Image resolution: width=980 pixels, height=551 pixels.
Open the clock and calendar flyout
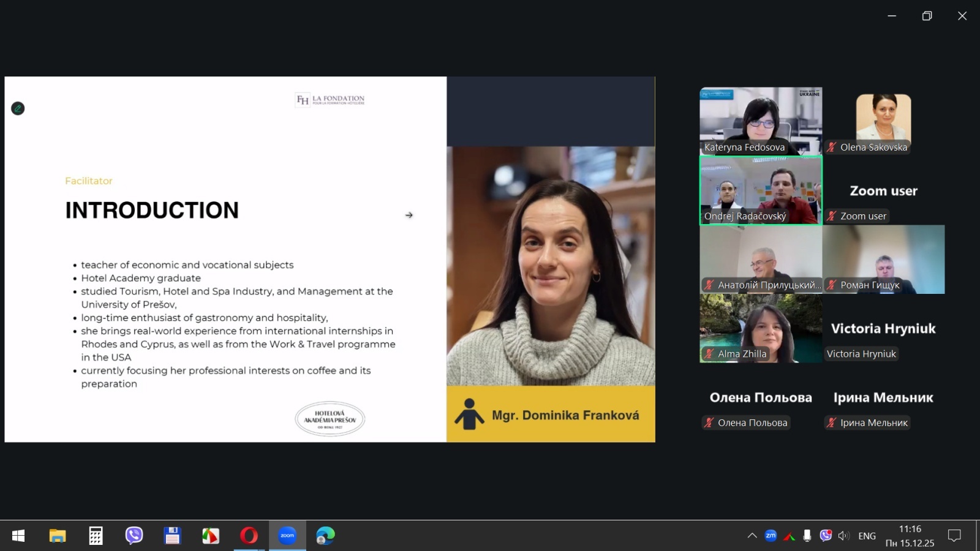[x=910, y=536]
